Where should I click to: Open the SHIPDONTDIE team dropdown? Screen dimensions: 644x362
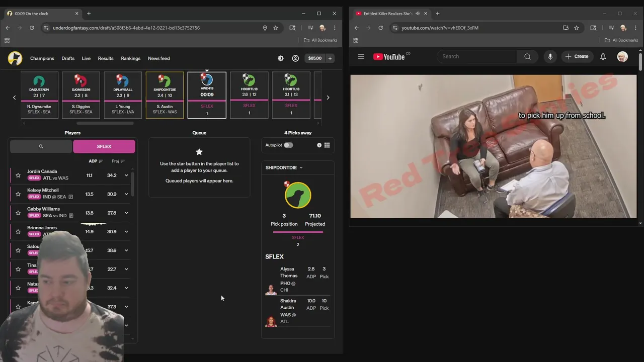284,167
